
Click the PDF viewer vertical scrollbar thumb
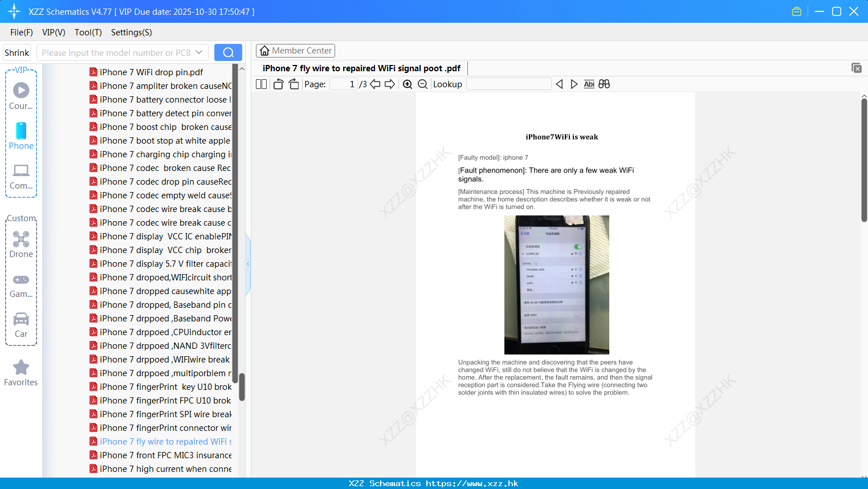(x=864, y=160)
